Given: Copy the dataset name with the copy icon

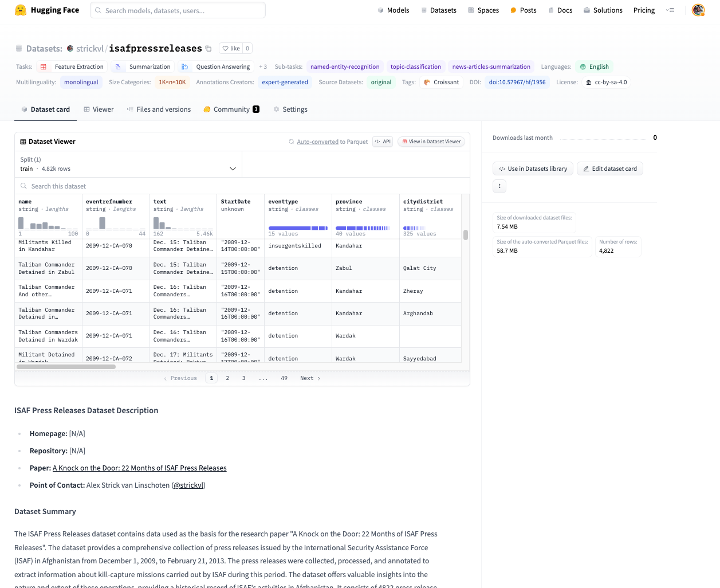Looking at the screenshot, I should pos(208,49).
